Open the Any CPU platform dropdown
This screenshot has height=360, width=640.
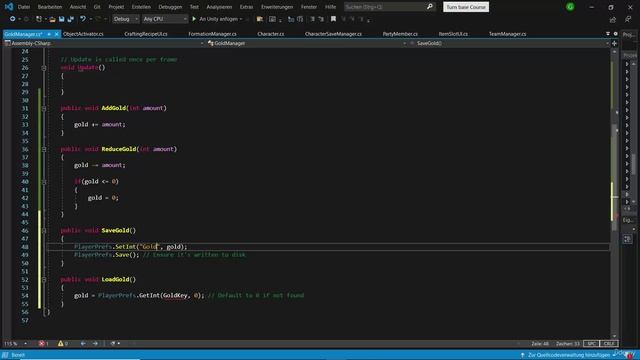click(165, 19)
